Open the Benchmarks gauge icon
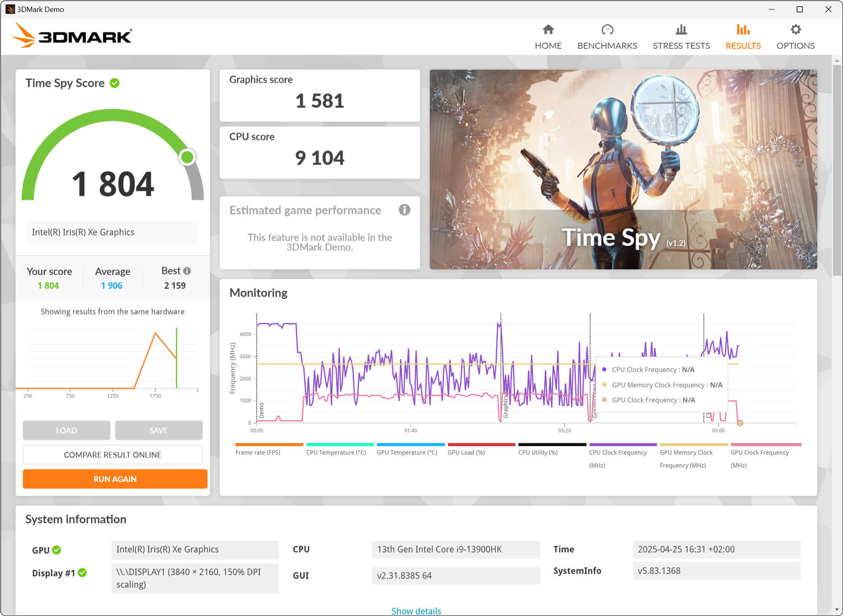The width and height of the screenshot is (843, 616). click(607, 30)
